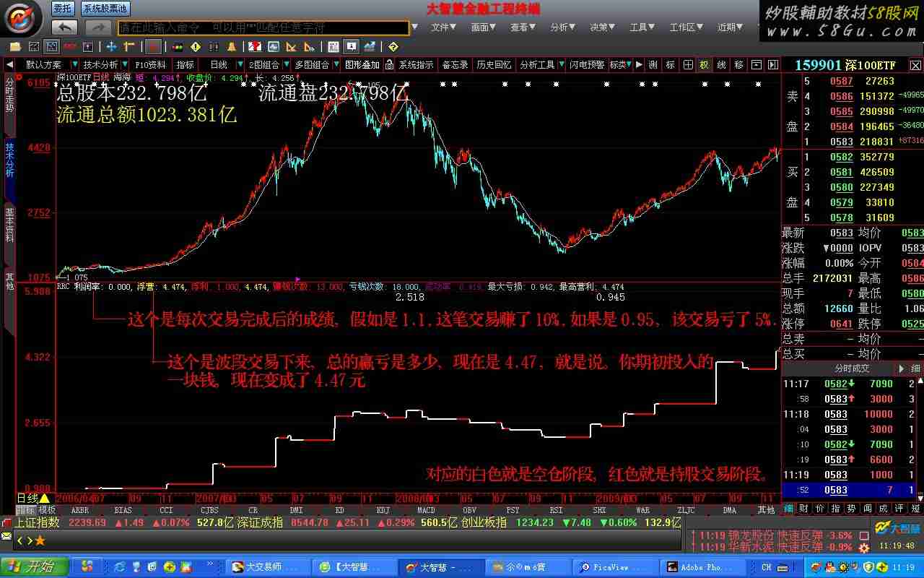This screenshot has height=578, width=924.
Task: Click the alarm bell icon
Action: tap(232, 47)
